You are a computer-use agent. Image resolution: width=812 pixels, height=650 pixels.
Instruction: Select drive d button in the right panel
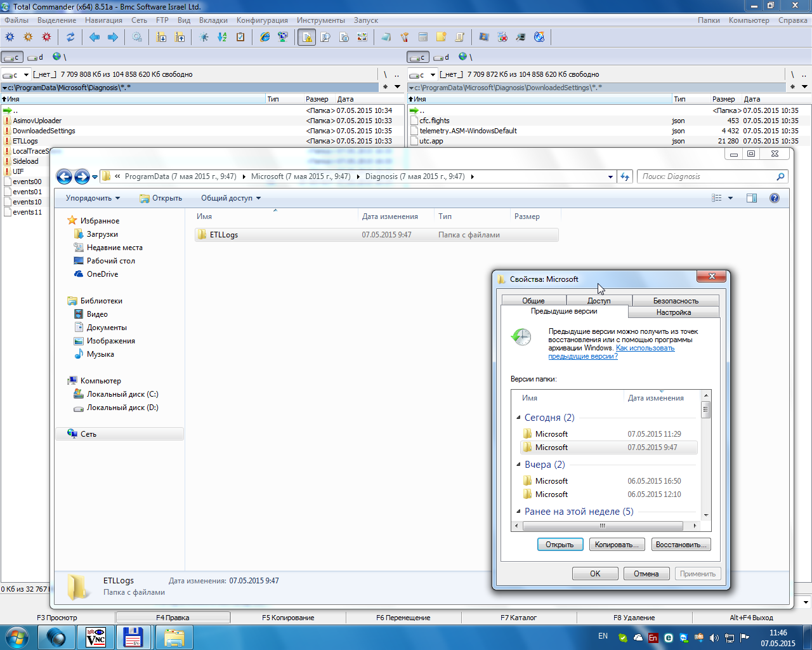(442, 57)
